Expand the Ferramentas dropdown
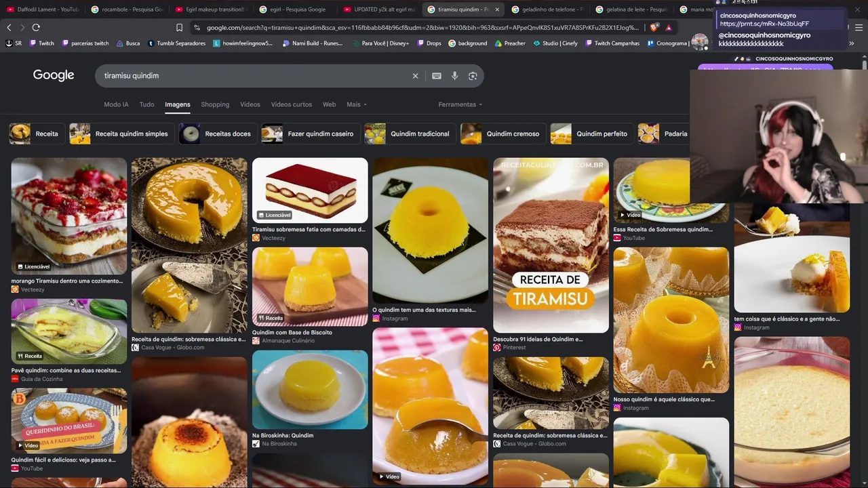Viewport: 868px width, 488px height. 460,104
